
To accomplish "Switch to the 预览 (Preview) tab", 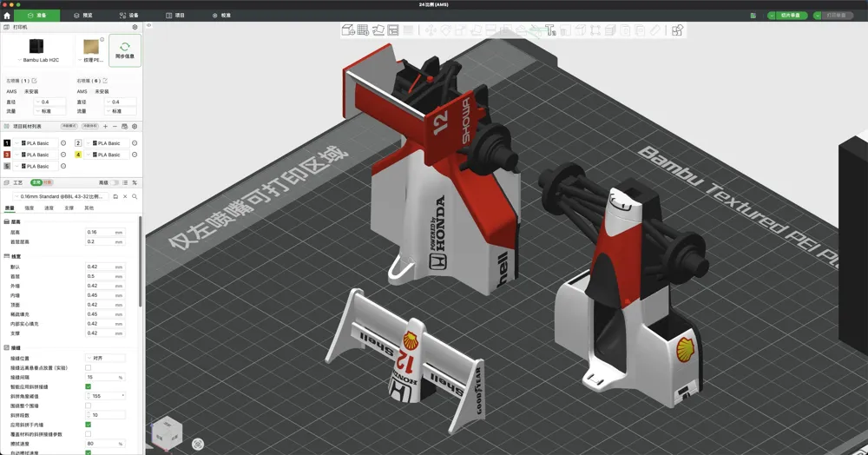I will (83, 16).
